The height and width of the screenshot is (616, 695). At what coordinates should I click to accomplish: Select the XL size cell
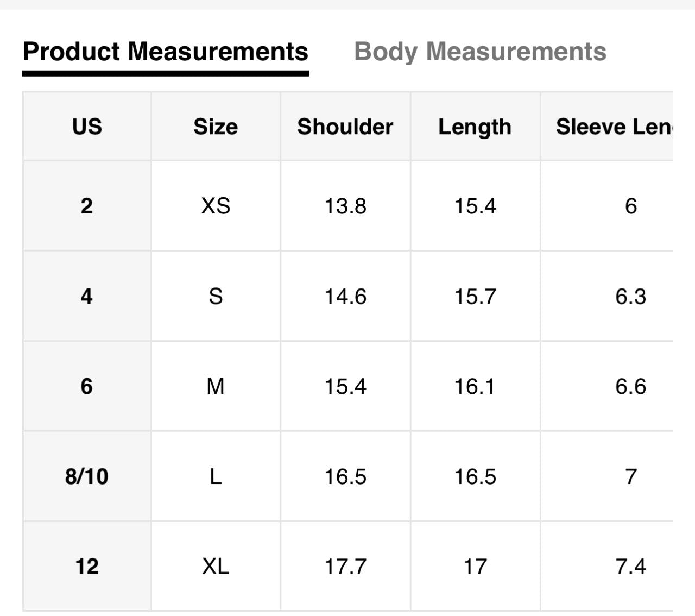216,566
